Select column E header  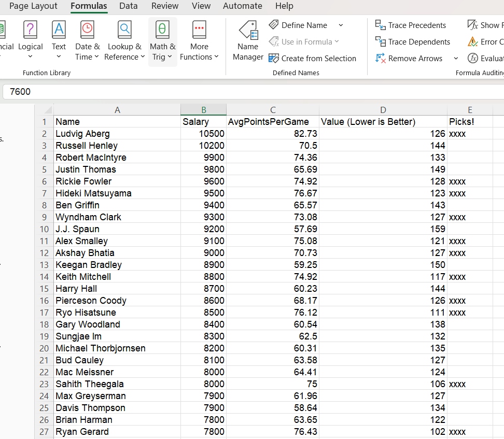point(470,110)
